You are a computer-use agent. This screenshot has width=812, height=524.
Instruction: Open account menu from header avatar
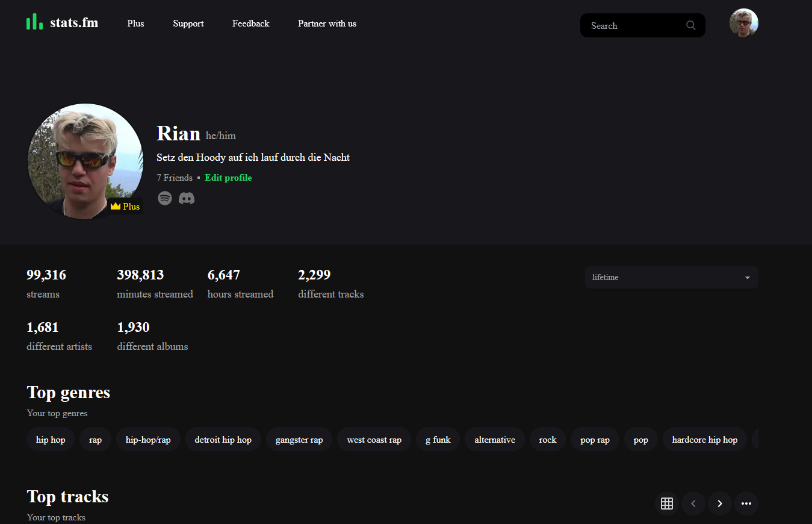point(743,23)
